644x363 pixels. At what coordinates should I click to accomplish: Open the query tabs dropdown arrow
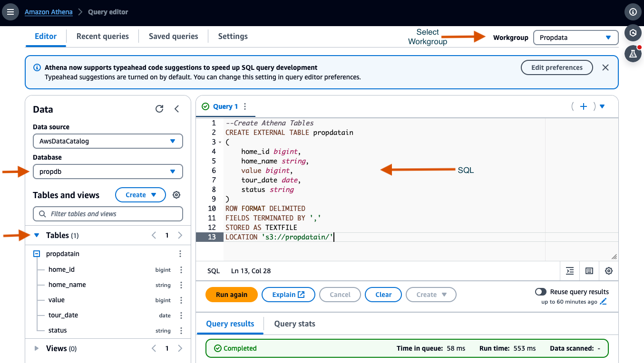pos(602,106)
